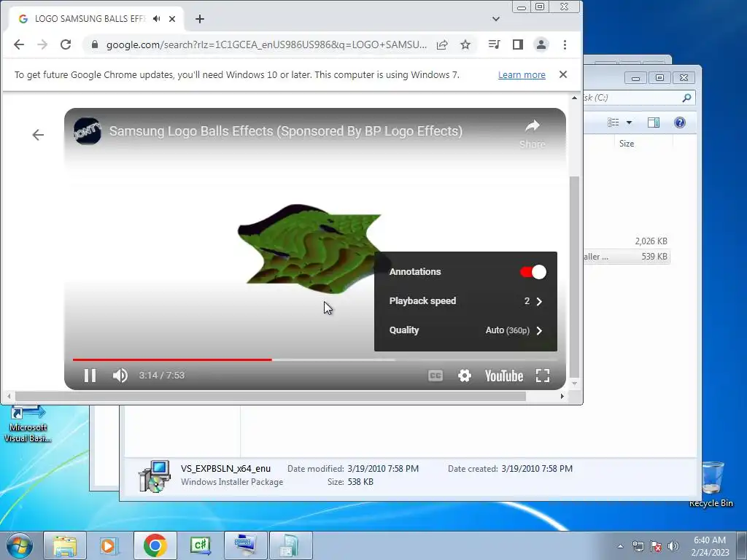The width and height of the screenshot is (747, 560).
Task: Open Windows Media Player from taskbar
Action: point(109,545)
